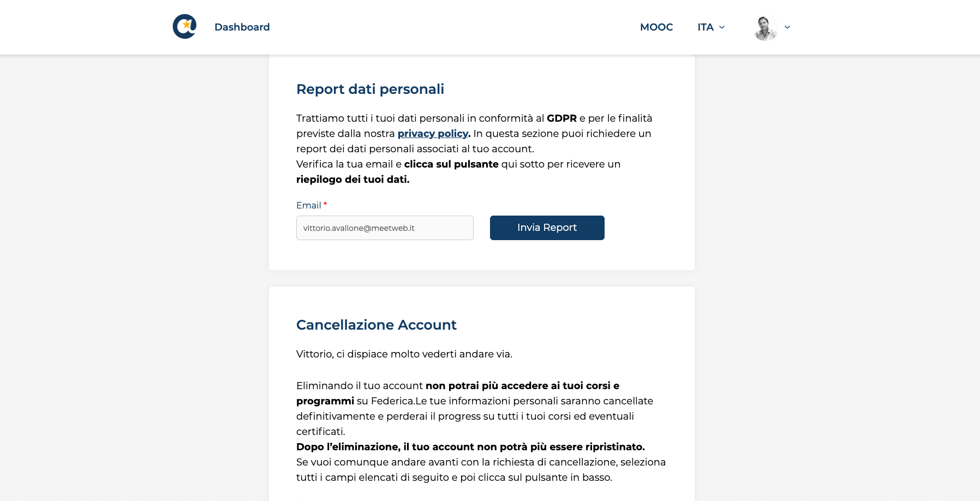The image size is (980, 501).
Task: Click the Email field label
Action: [308, 206]
